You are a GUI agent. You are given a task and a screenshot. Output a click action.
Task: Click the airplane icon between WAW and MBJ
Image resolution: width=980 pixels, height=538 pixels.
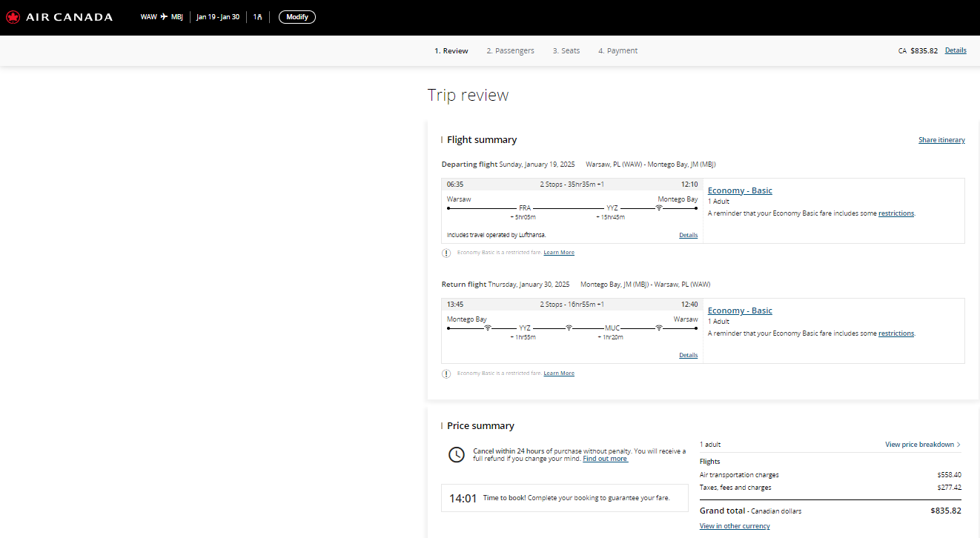click(x=164, y=17)
